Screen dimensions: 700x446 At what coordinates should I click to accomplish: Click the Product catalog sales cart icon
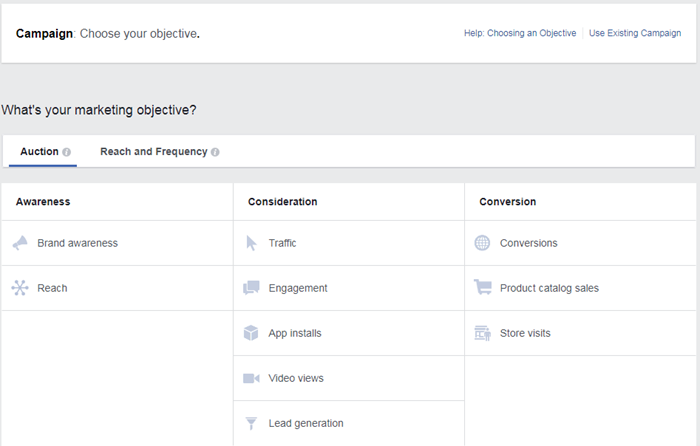pos(483,288)
